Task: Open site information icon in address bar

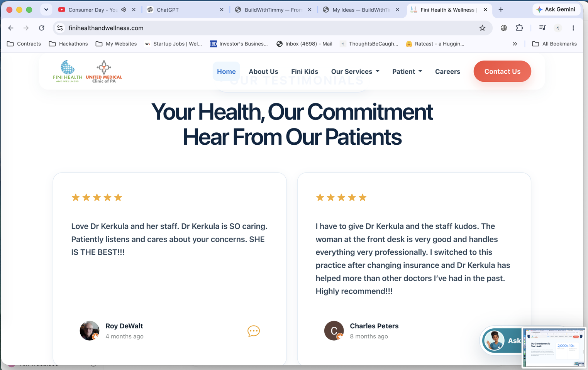Action: [x=60, y=28]
